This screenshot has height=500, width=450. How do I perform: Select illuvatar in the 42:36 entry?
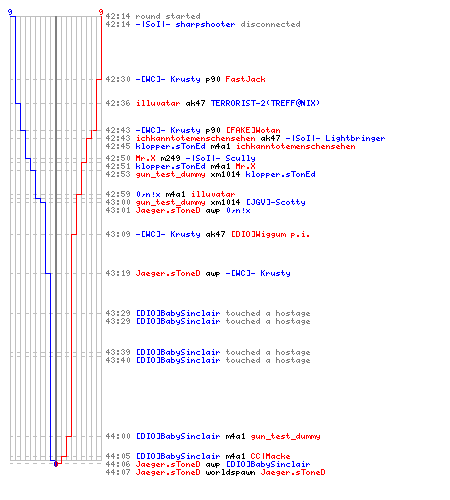158,103
